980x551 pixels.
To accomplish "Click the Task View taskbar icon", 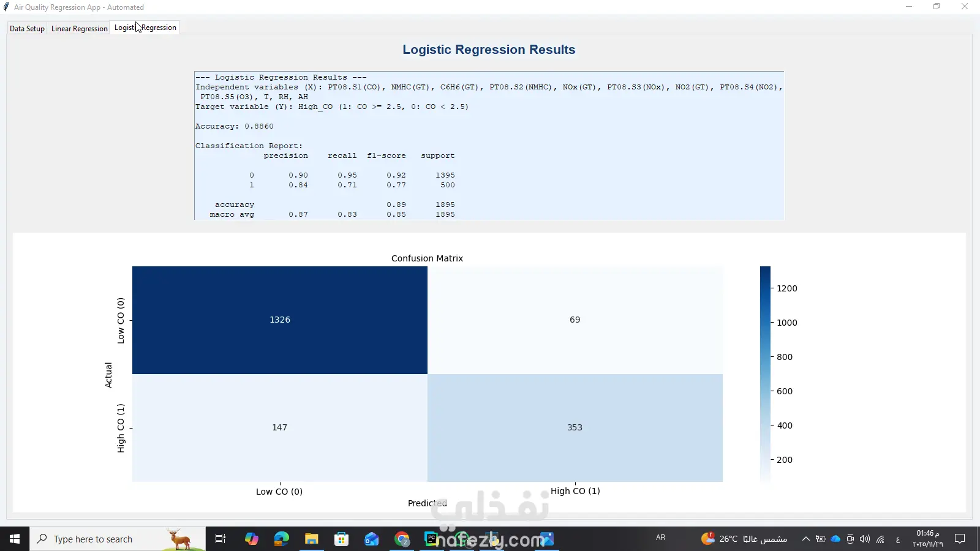I will [x=221, y=539].
